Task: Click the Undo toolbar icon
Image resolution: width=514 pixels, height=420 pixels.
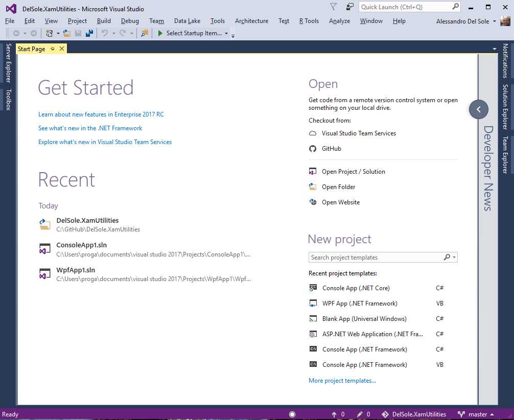Action: tap(105, 33)
